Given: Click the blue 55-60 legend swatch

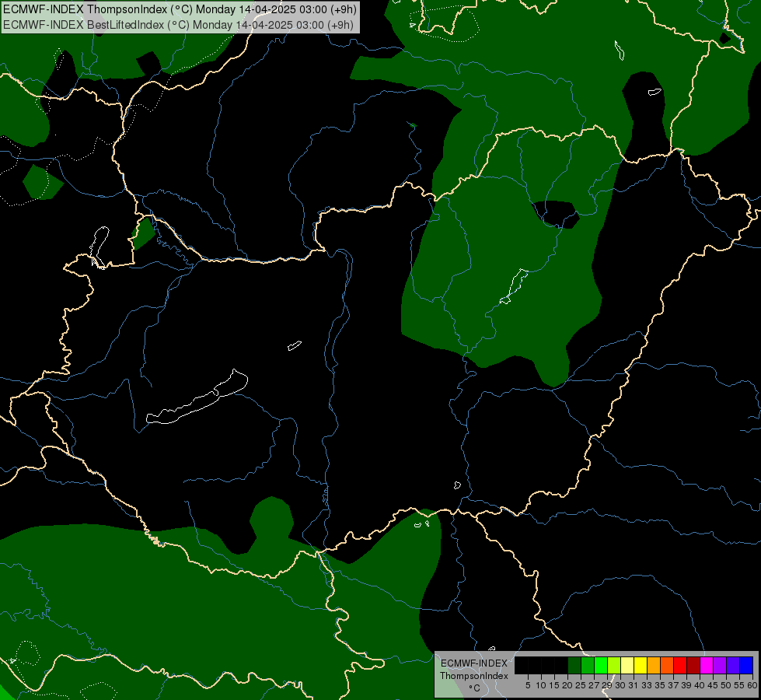Looking at the screenshot, I should tap(746, 665).
